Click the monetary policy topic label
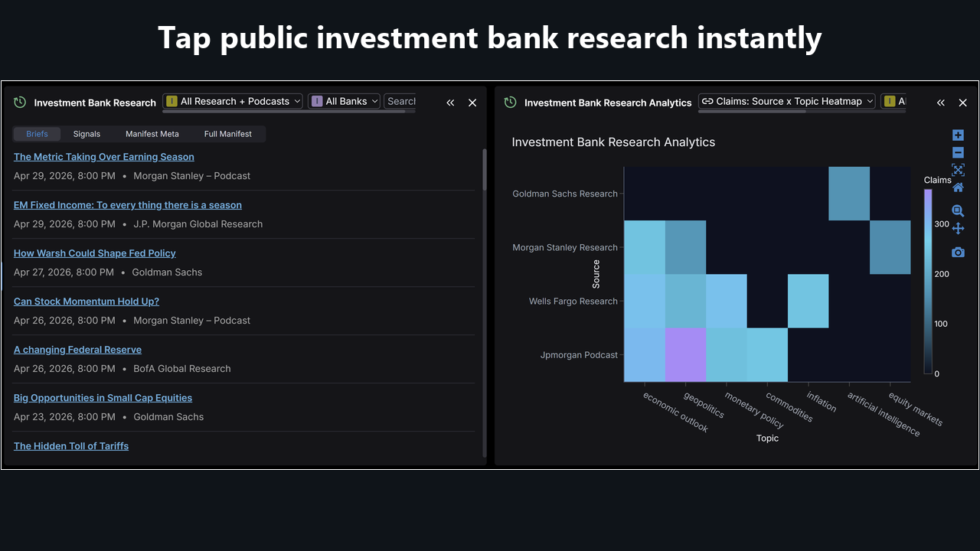Image resolution: width=980 pixels, height=551 pixels. (x=754, y=409)
